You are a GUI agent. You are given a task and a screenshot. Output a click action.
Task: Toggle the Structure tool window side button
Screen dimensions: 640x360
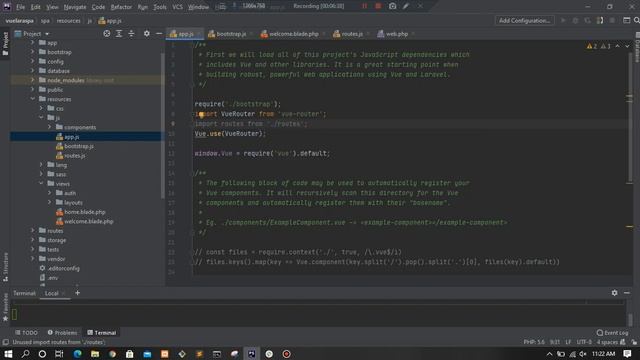5,267
